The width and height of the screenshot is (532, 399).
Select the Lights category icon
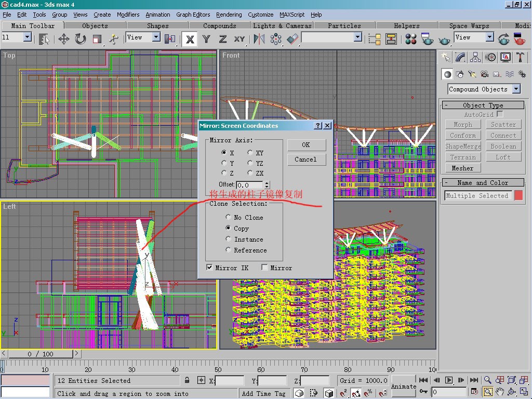click(x=472, y=74)
